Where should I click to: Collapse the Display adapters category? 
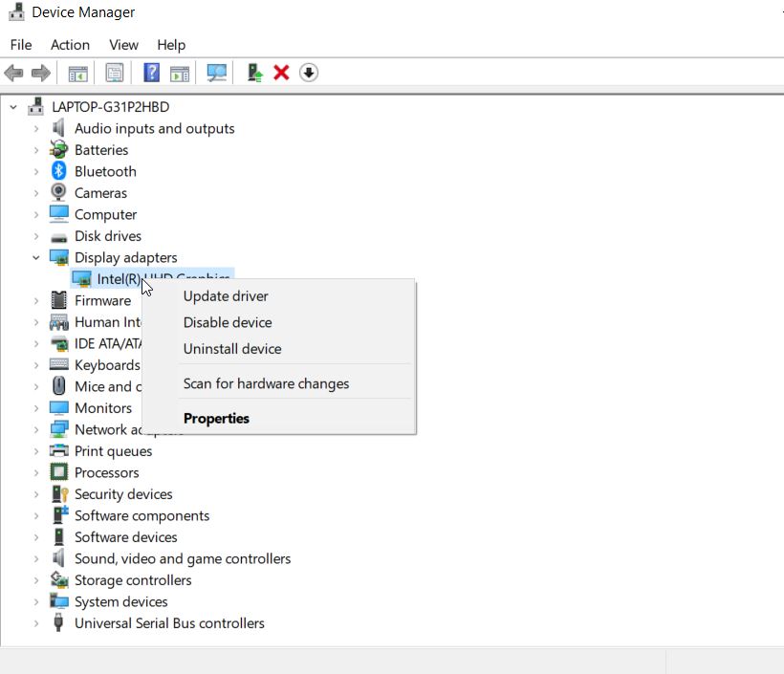coord(36,257)
